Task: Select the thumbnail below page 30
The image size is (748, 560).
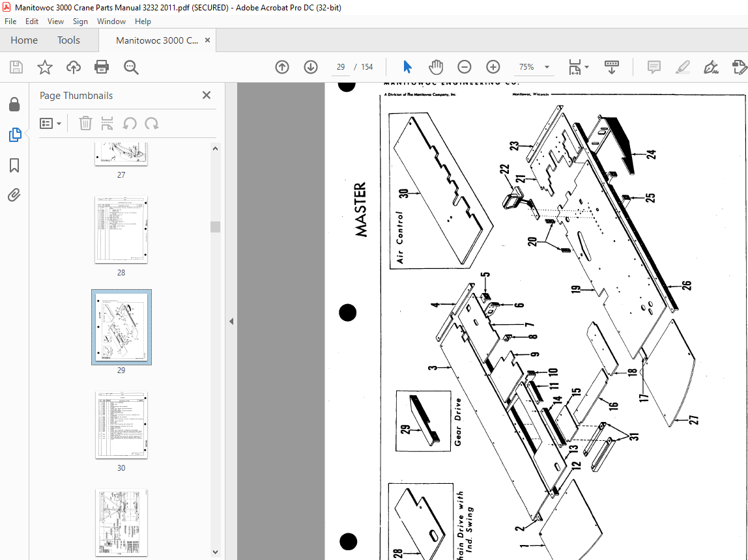Action: pos(121,523)
